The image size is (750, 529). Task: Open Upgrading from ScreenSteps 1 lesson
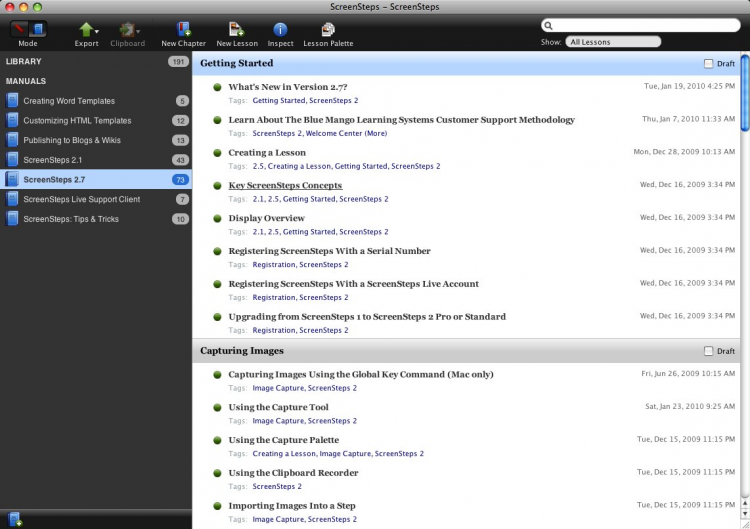tap(367, 317)
